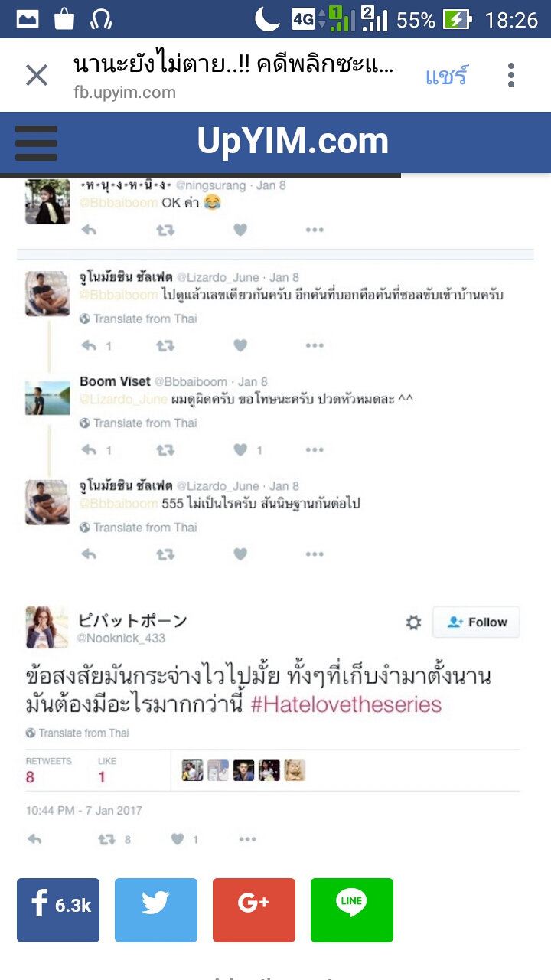The height and width of the screenshot is (980, 551).
Task: Reply to Boom Viset's tweet
Action: (x=89, y=450)
